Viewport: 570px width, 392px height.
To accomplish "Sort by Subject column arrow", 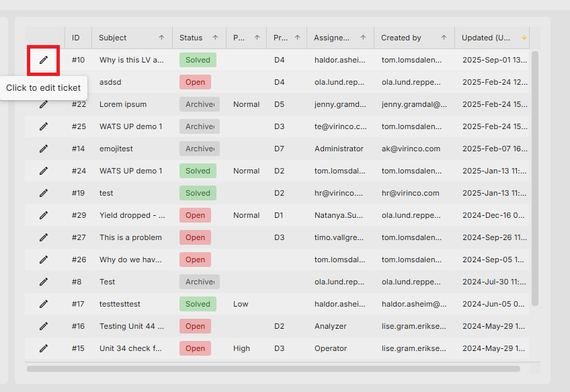I will pos(161,38).
